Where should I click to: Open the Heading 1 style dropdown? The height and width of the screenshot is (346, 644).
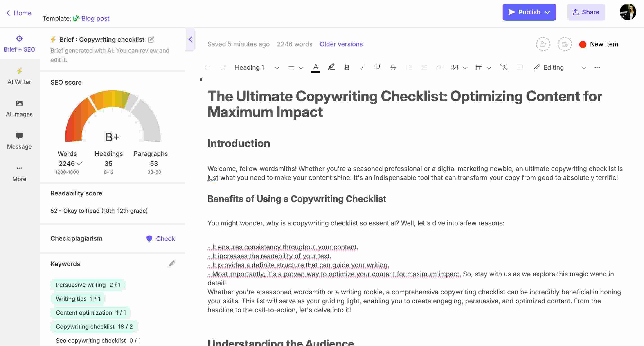[x=257, y=67]
